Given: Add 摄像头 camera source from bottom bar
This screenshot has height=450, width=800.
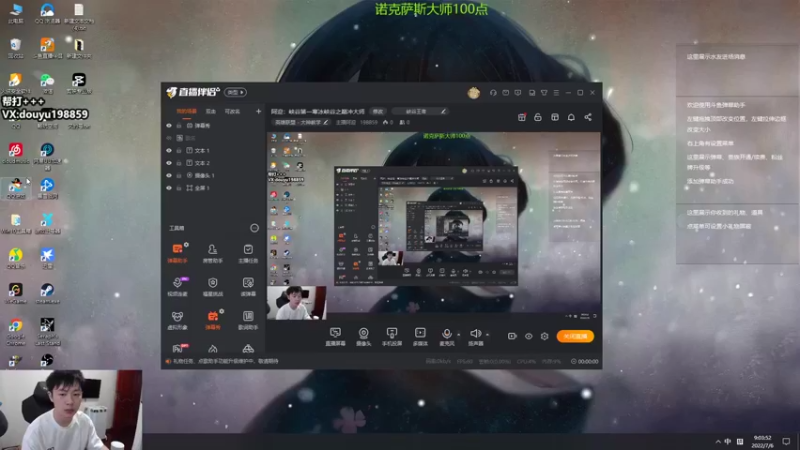Looking at the screenshot, I should click(x=363, y=336).
